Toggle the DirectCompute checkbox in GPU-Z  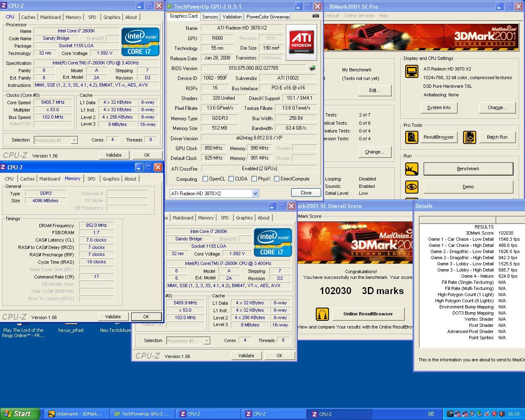tap(276, 179)
